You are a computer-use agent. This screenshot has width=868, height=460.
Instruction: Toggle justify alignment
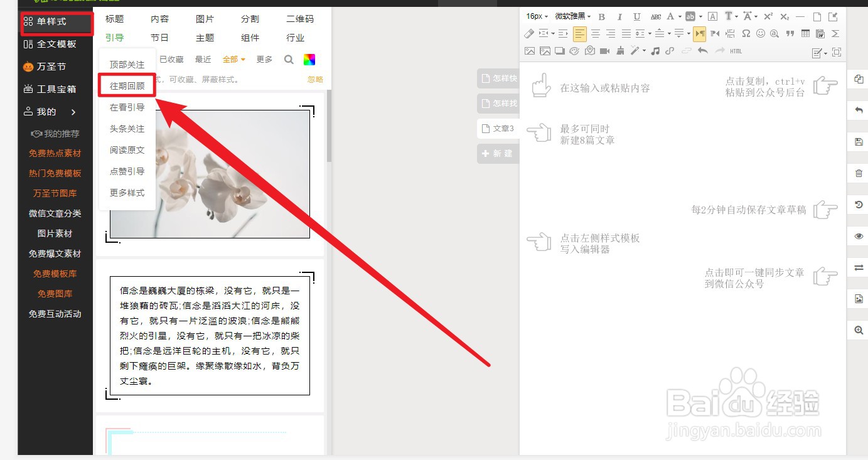point(626,34)
